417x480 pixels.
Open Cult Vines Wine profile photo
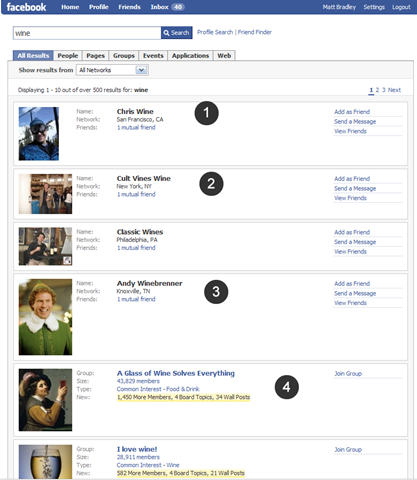[x=45, y=194]
